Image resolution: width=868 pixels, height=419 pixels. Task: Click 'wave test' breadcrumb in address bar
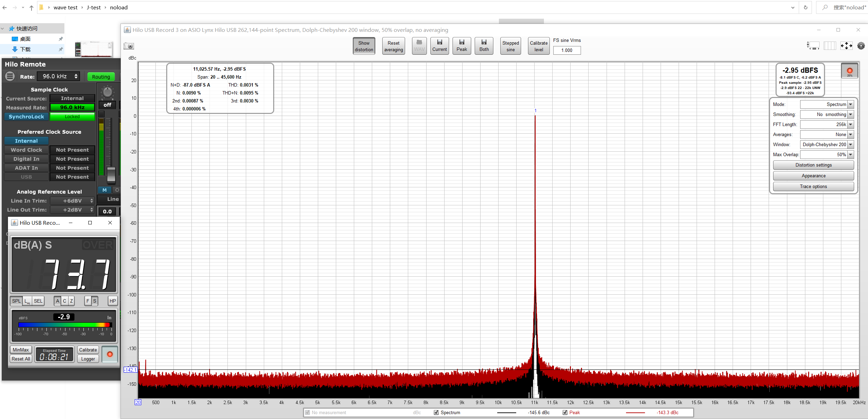coord(65,8)
